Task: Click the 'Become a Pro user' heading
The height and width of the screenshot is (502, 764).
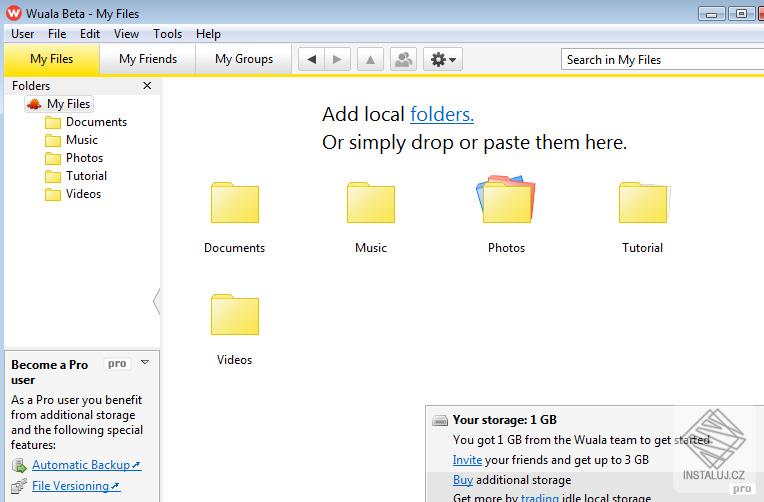Action: click(x=49, y=372)
